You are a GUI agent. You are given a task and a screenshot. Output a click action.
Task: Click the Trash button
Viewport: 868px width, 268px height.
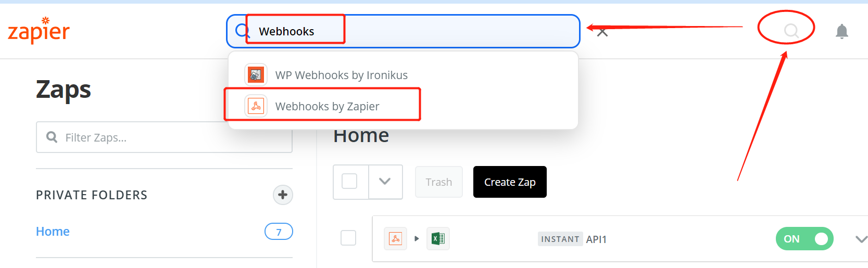coord(439,182)
